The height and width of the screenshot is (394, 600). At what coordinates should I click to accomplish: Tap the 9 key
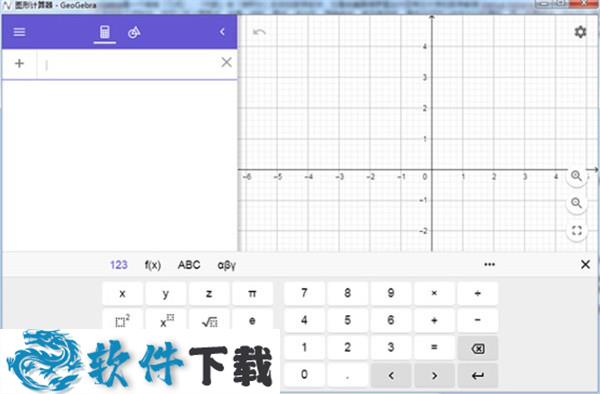pyautogui.click(x=391, y=293)
